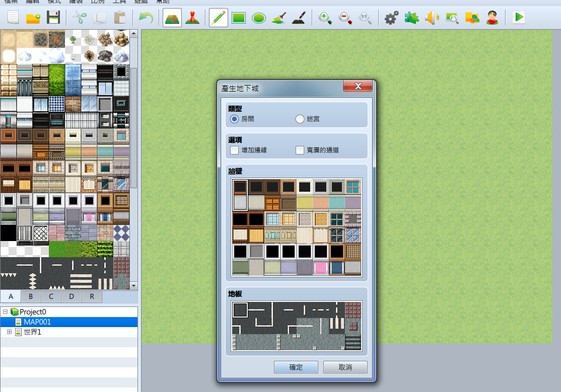Select the Rectangle drawing tool
This screenshot has height=392, width=561.
pyautogui.click(x=238, y=18)
